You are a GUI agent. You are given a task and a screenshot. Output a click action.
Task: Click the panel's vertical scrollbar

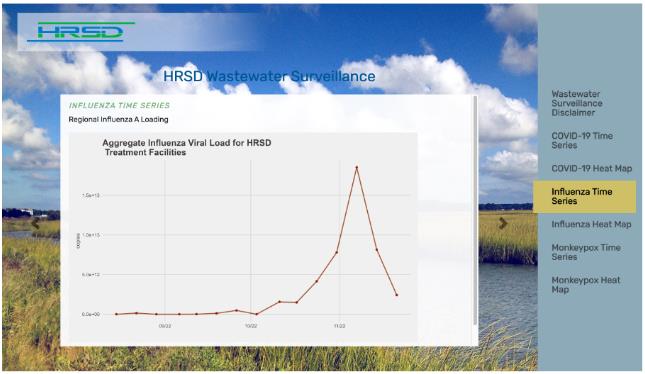(476, 211)
